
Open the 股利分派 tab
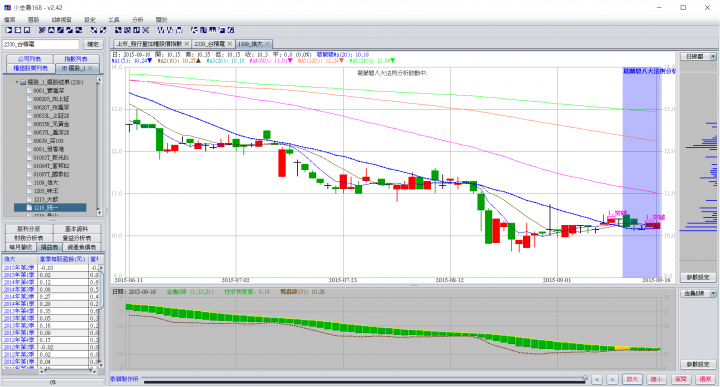[x=28, y=229]
